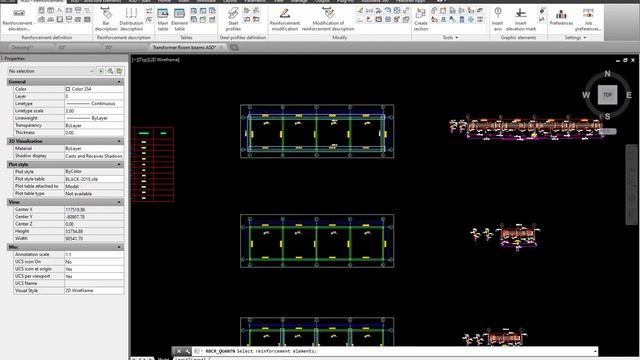Collapse the Misc properties section
This screenshot has height=360, width=640.
tap(119, 247)
